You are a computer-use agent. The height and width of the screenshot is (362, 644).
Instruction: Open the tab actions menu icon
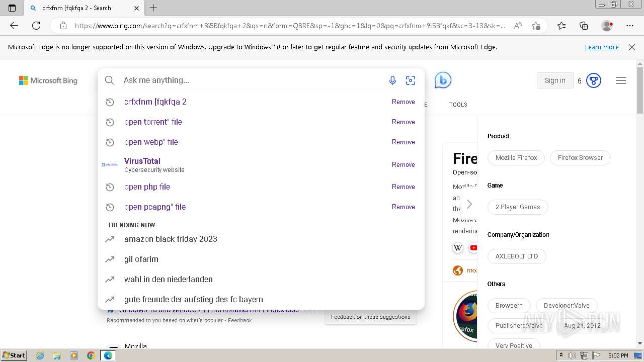pos(12,8)
